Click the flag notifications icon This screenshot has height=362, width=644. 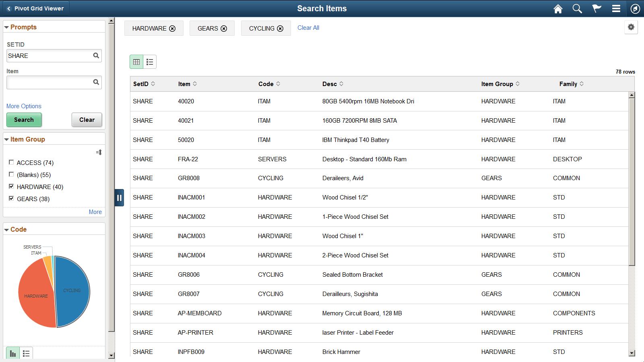pos(597,8)
